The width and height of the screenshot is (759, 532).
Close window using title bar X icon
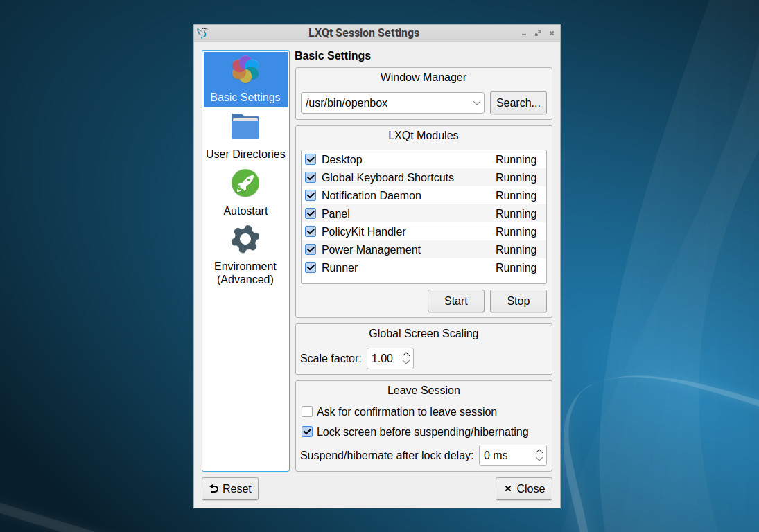pyautogui.click(x=551, y=33)
